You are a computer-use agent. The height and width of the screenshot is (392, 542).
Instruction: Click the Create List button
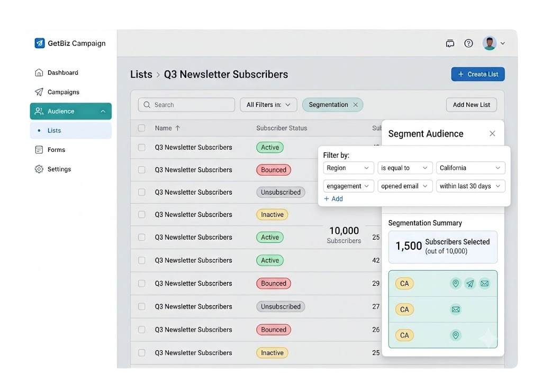(x=478, y=74)
